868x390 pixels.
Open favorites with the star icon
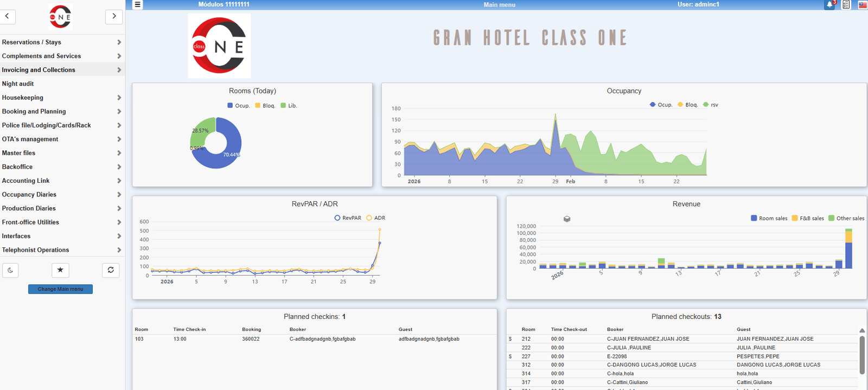tap(60, 270)
